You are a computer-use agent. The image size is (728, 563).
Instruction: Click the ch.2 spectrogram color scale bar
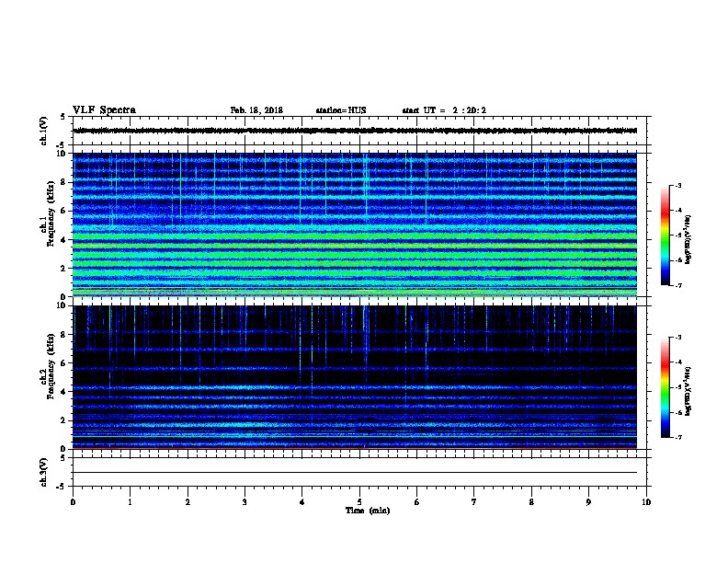pyautogui.click(x=665, y=387)
